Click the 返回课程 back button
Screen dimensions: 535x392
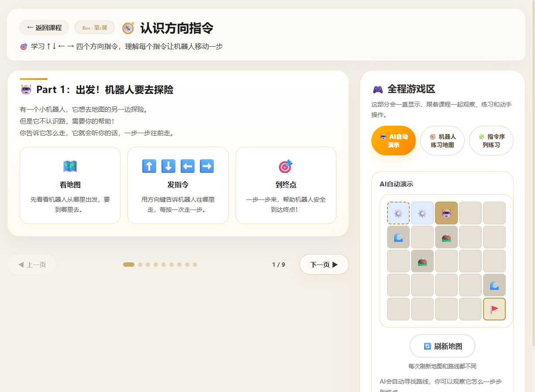(44, 28)
